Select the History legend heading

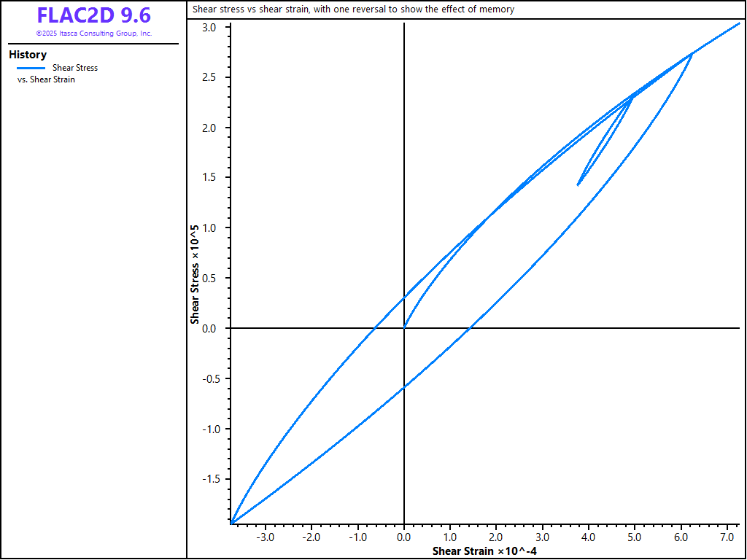28,55
